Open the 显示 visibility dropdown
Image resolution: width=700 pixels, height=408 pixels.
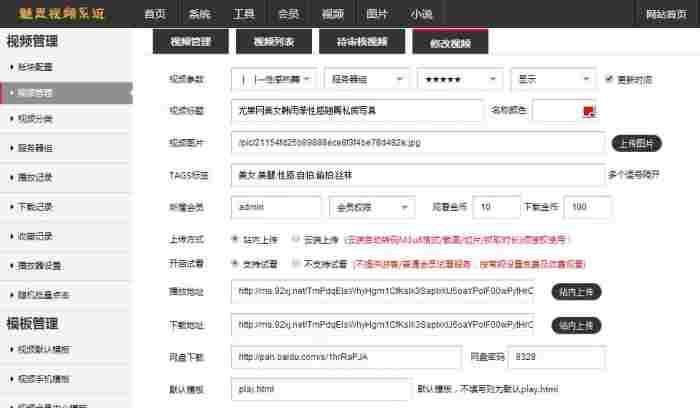(552, 78)
